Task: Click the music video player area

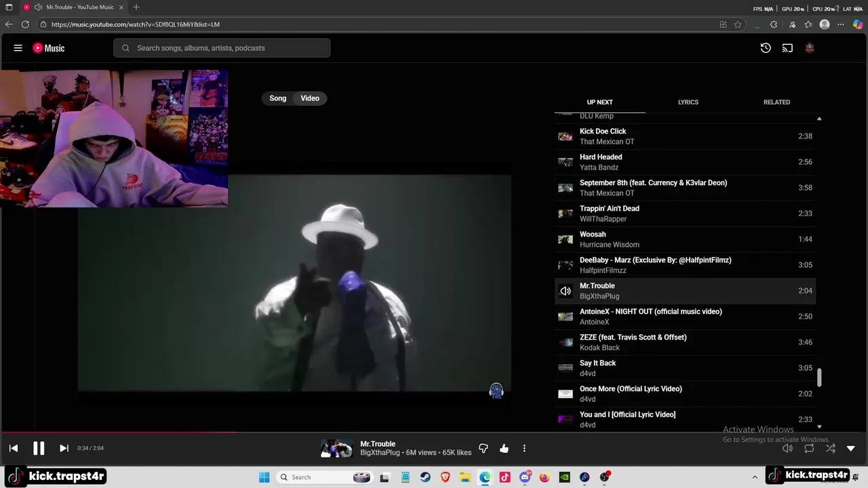Action: (x=294, y=283)
